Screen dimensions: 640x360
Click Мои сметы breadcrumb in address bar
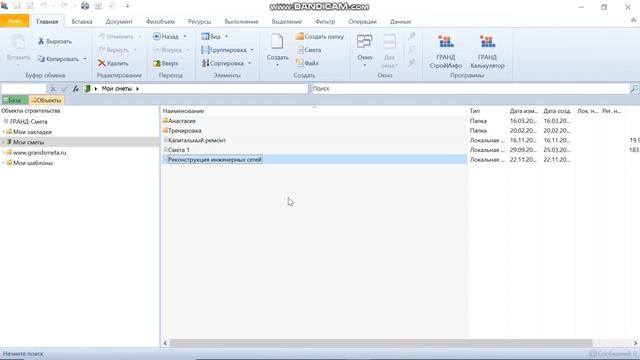click(x=117, y=89)
